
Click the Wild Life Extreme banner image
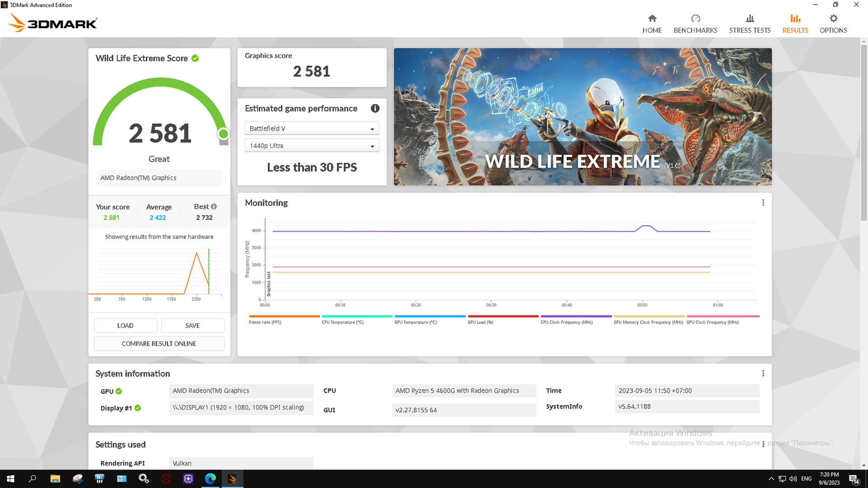(x=583, y=117)
